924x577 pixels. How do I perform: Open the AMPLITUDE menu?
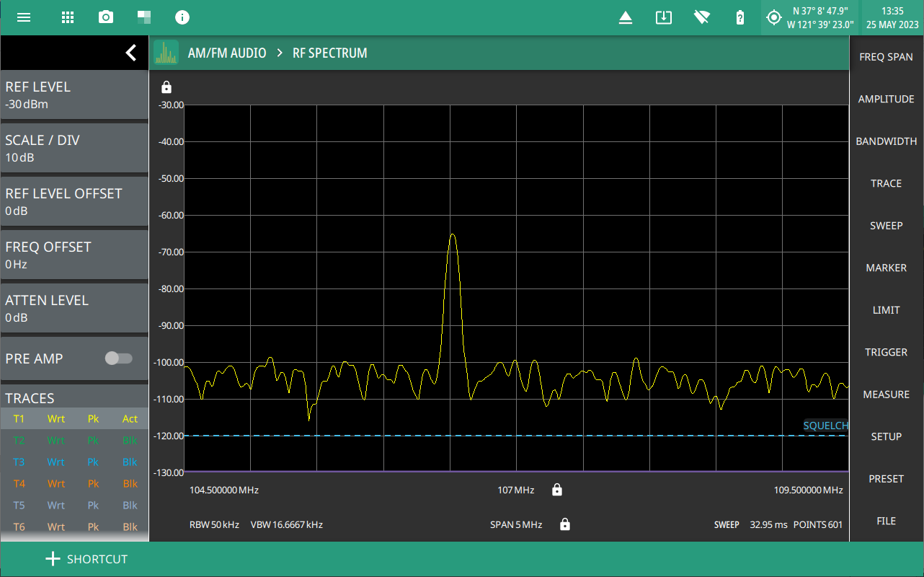886,100
